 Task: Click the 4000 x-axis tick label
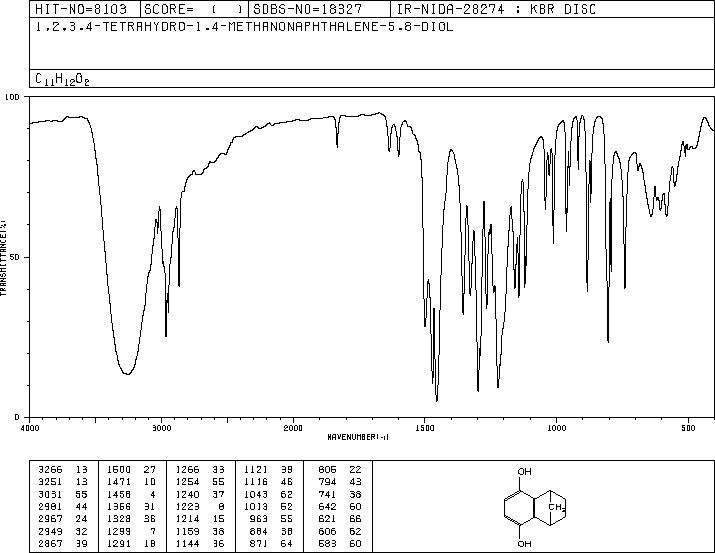click(30, 428)
